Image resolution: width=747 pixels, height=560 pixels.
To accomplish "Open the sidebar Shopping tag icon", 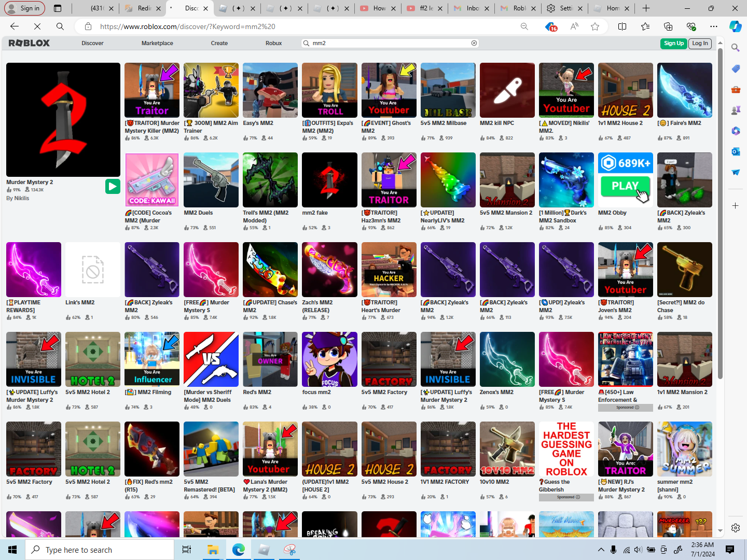I will [x=736, y=68].
